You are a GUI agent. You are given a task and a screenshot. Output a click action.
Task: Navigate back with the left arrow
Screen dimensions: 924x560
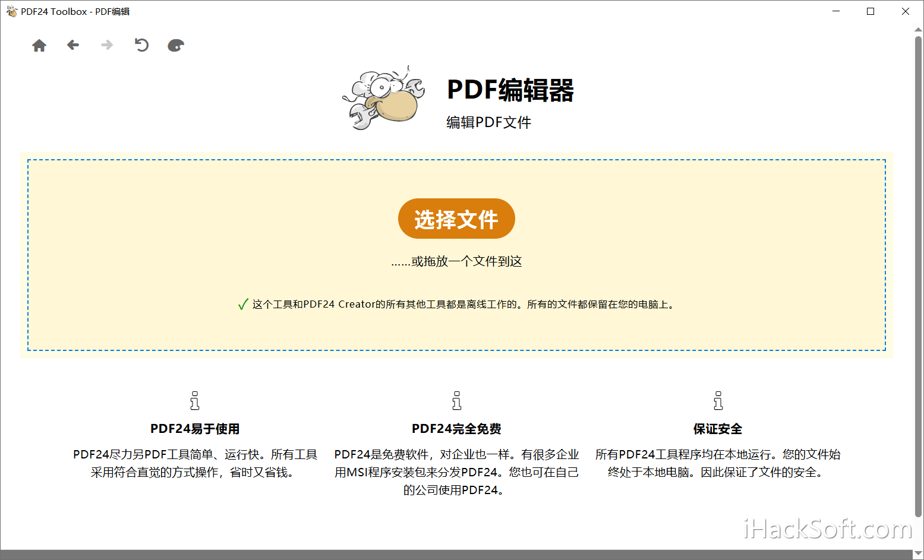click(73, 45)
